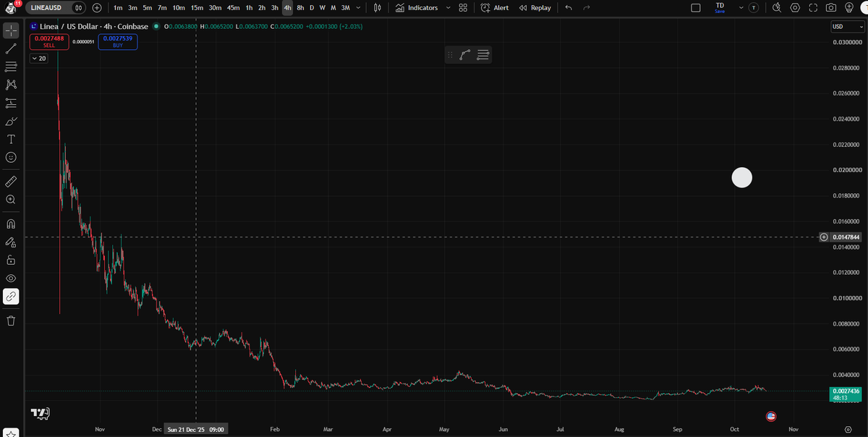Grab the floating toolbar drag handle

(450, 55)
